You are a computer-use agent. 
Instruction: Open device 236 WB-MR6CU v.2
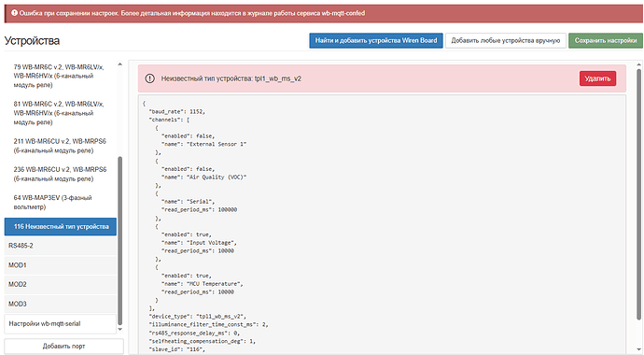point(60,174)
